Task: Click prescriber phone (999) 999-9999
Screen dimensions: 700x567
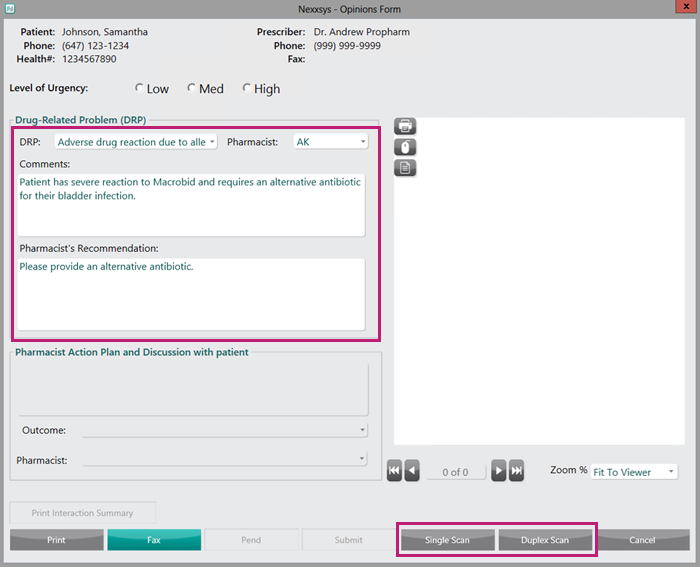Action: [x=347, y=46]
